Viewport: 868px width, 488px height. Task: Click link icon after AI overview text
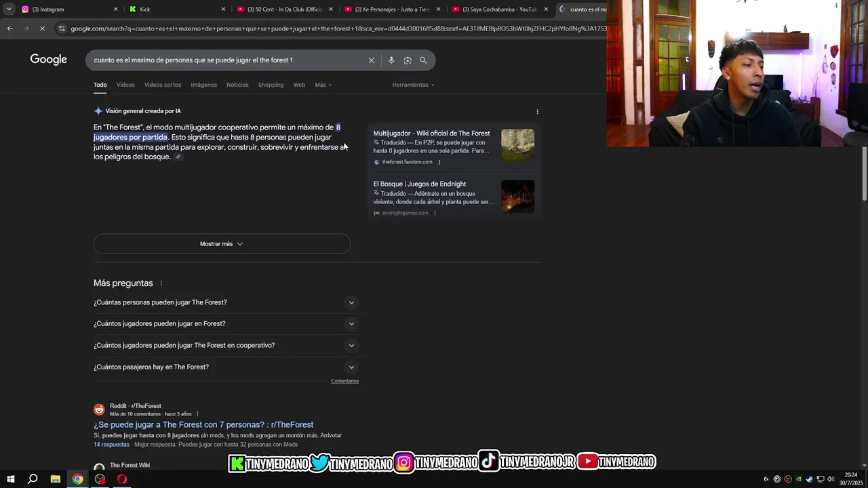[178, 157]
